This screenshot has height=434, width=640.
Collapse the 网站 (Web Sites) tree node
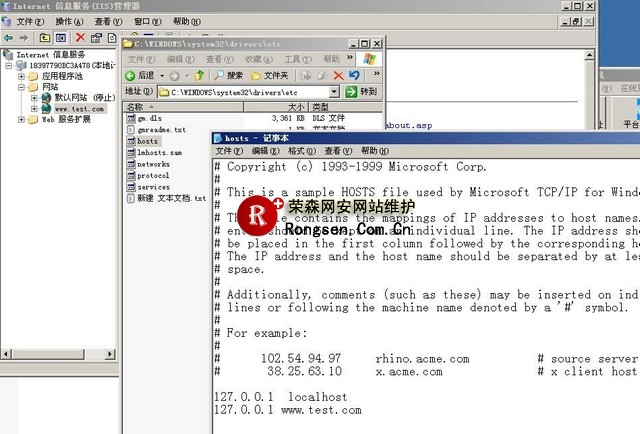pos(21,87)
